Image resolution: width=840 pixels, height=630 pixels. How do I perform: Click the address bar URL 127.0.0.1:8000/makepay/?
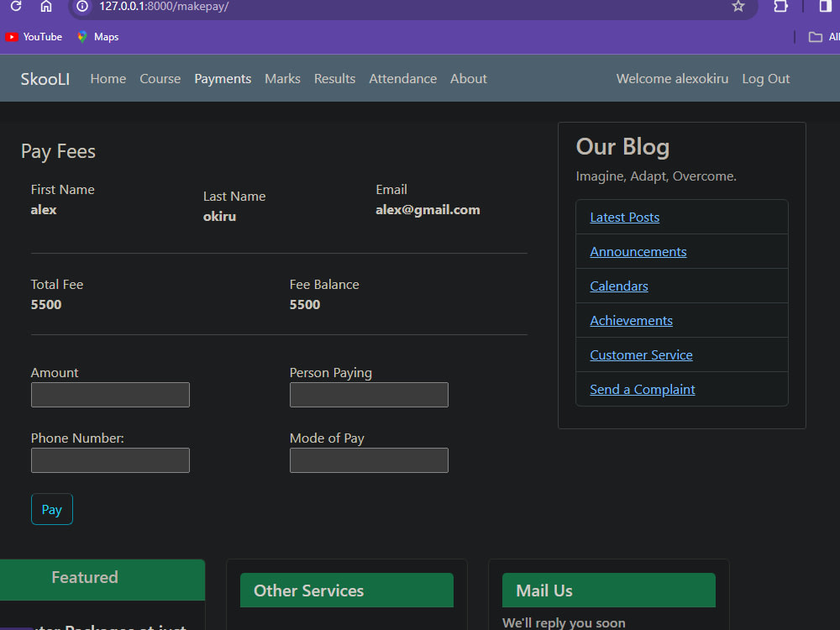click(164, 7)
